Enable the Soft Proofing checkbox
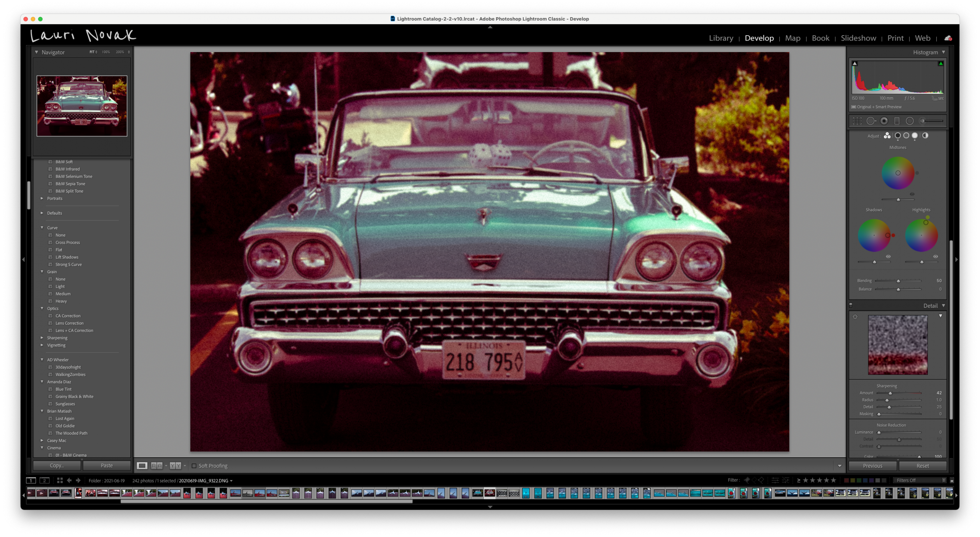Viewport: 980px width, 537px height. (194, 466)
